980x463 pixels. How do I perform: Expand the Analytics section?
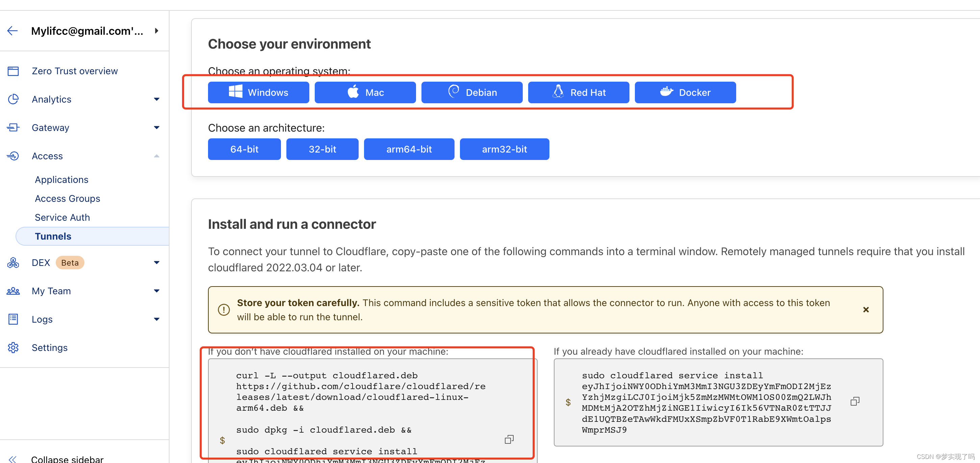(x=156, y=99)
